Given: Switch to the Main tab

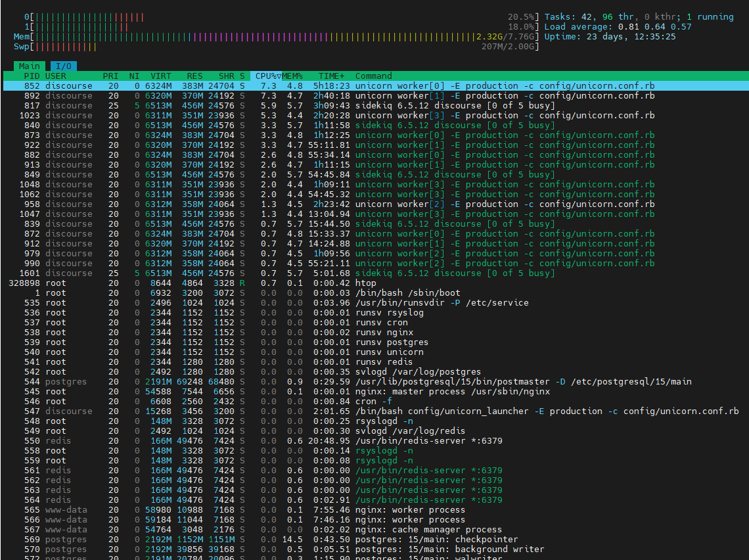Looking at the screenshot, I should pos(29,66).
